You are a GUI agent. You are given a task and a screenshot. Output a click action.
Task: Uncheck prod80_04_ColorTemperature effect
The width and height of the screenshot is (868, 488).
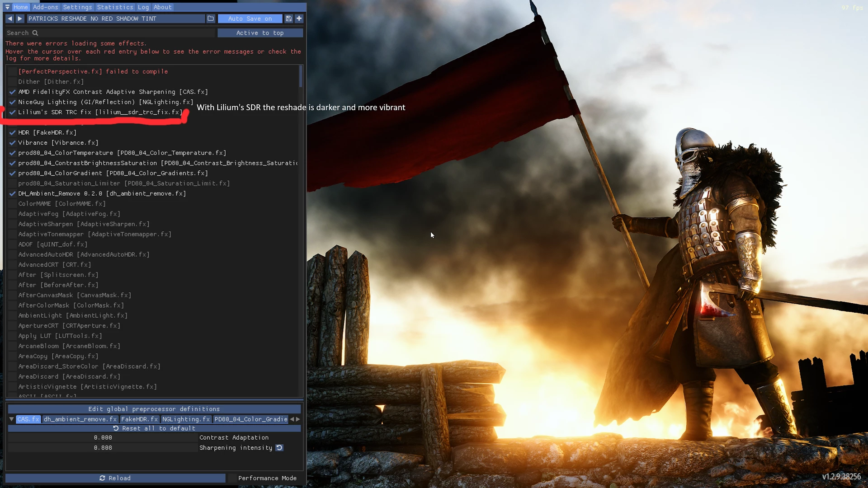[13, 153]
